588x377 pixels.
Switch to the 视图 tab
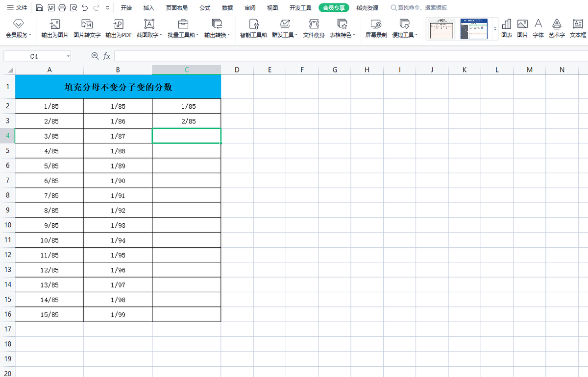(272, 8)
